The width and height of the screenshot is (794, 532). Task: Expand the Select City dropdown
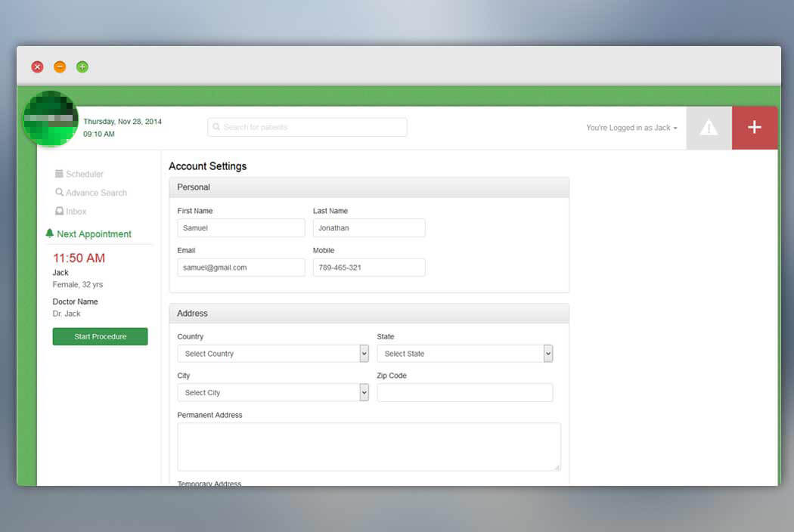click(x=273, y=392)
